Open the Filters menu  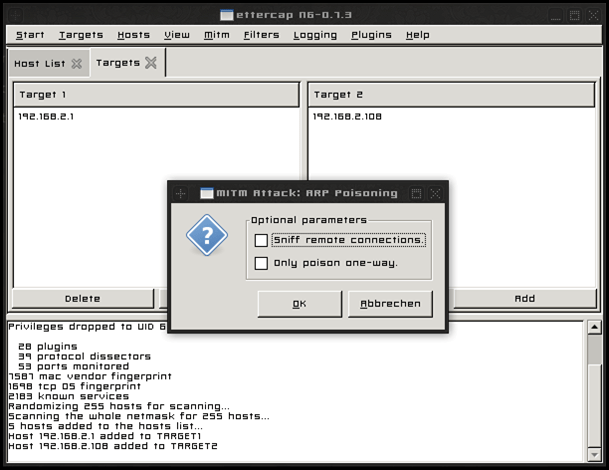click(261, 35)
